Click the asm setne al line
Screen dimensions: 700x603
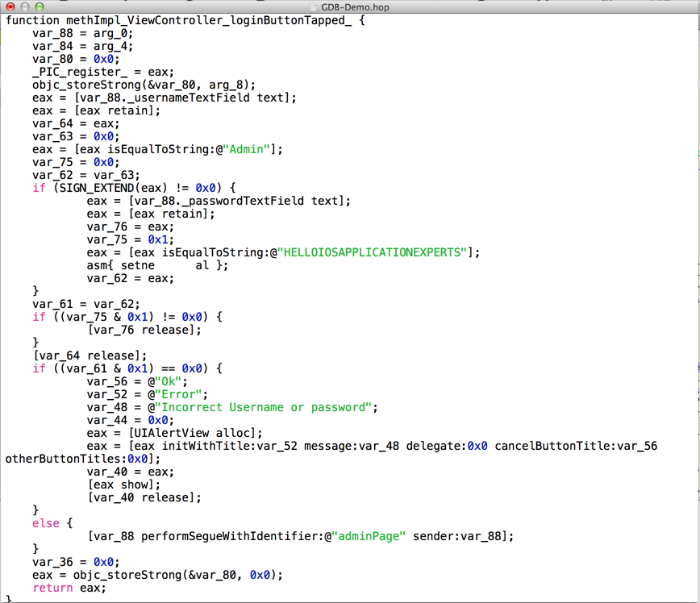click(157, 265)
